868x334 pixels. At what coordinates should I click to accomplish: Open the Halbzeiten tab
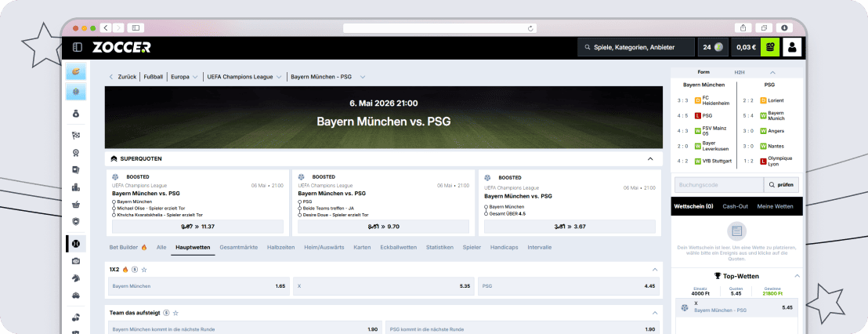pyautogui.click(x=280, y=248)
